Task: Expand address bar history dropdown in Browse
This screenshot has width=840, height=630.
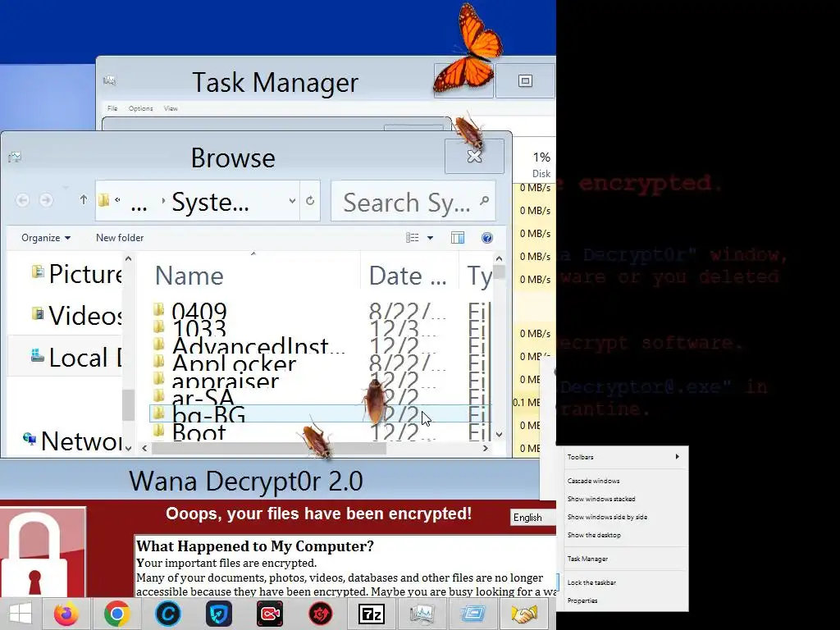Action: pos(292,201)
